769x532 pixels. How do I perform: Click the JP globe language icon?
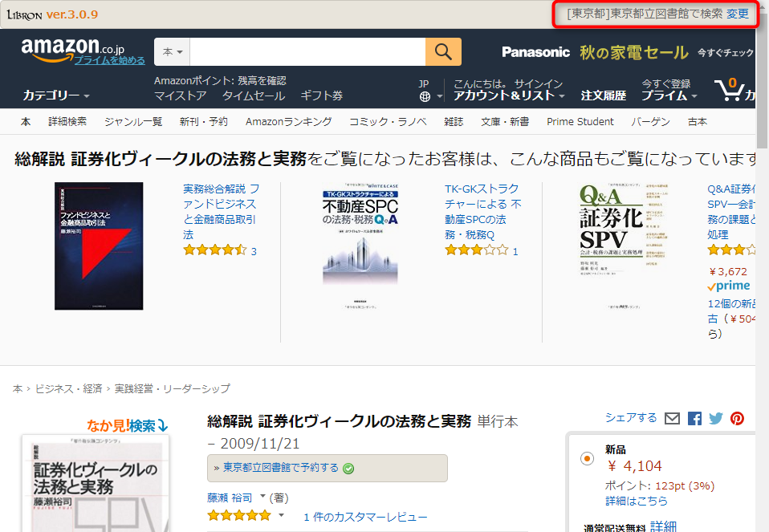425,96
